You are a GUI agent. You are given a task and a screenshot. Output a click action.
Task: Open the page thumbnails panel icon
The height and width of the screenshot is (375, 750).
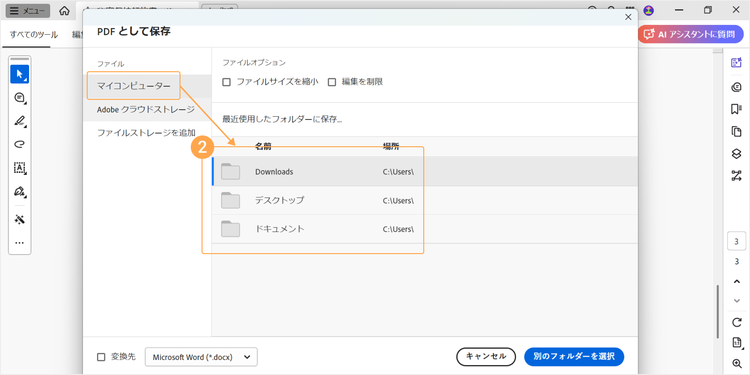pos(736,132)
